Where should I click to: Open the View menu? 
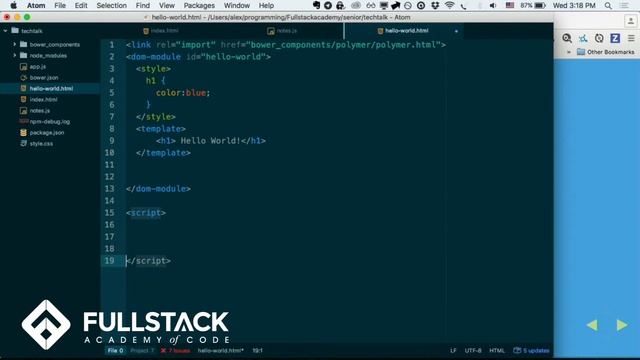(x=167, y=5)
